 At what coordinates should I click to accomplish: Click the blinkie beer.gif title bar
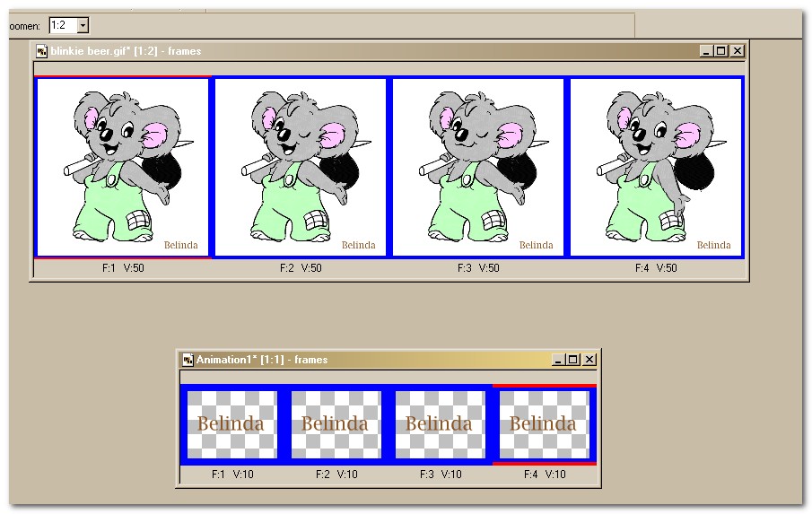[x=389, y=51]
